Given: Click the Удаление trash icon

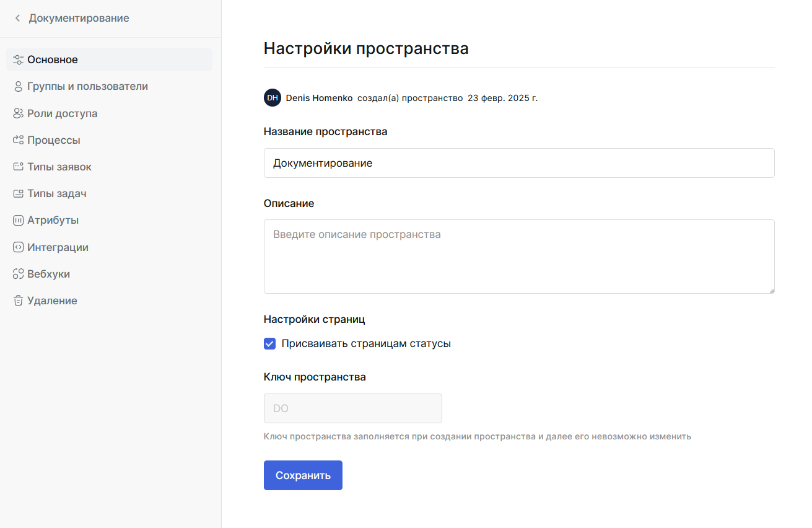Looking at the screenshot, I should [17, 300].
